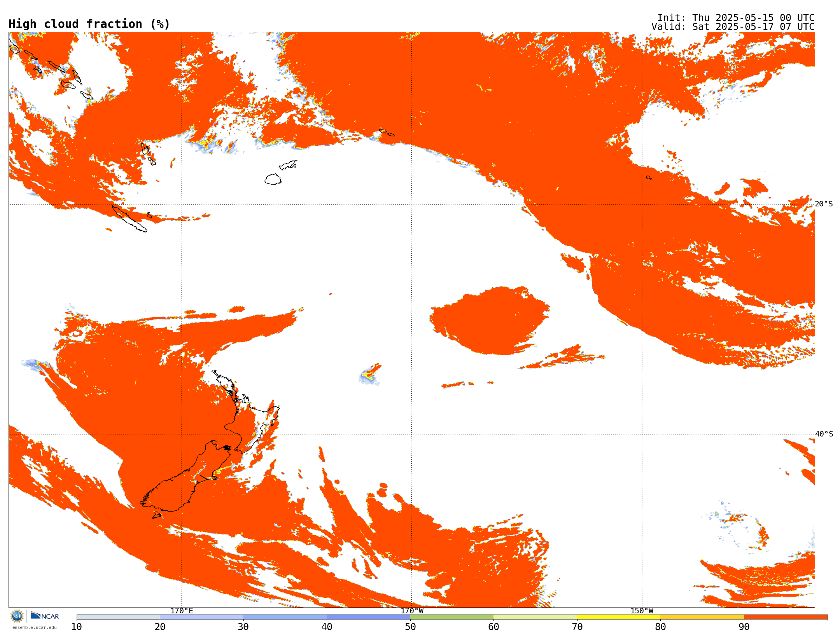Click the 150°W longitude label
Image resolution: width=840 pixels, height=632 pixels.
[x=642, y=611]
